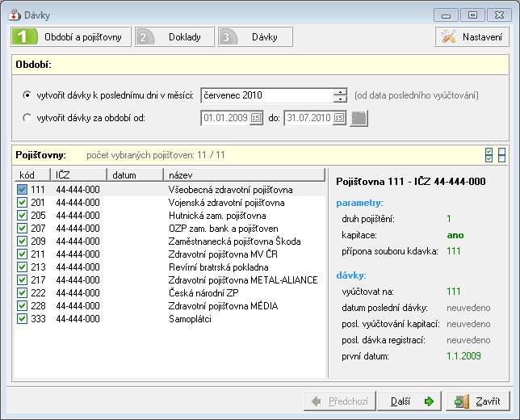Click the Dávky app icon in title bar
Screen dimensions: 520x420
15,15
